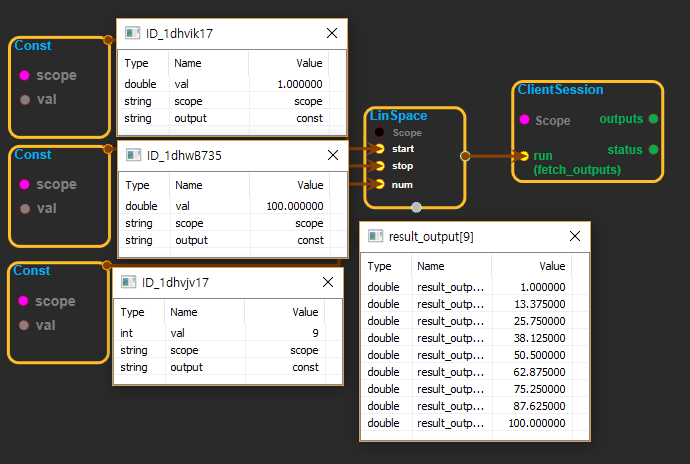Click the num input port on LinSpace
The image size is (690, 464).
380,184
